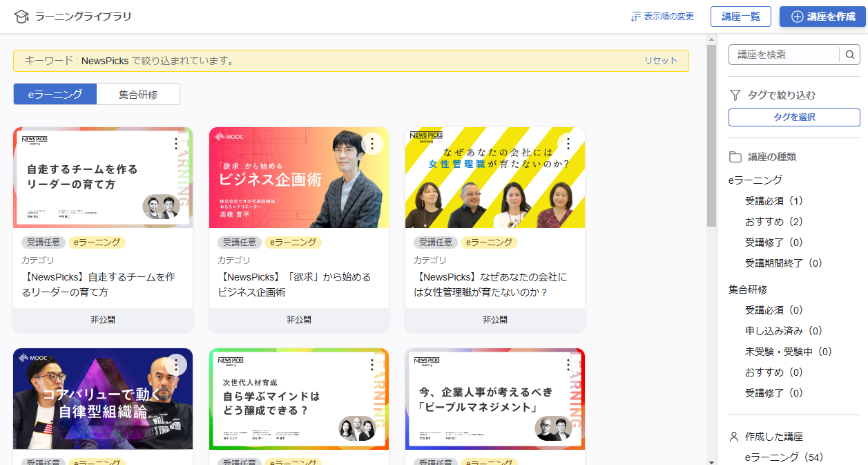Viewport: 868px width, 465px height.
Task: Filter 集合研修 by 受講必須（0）
Action: [x=774, y=310]
